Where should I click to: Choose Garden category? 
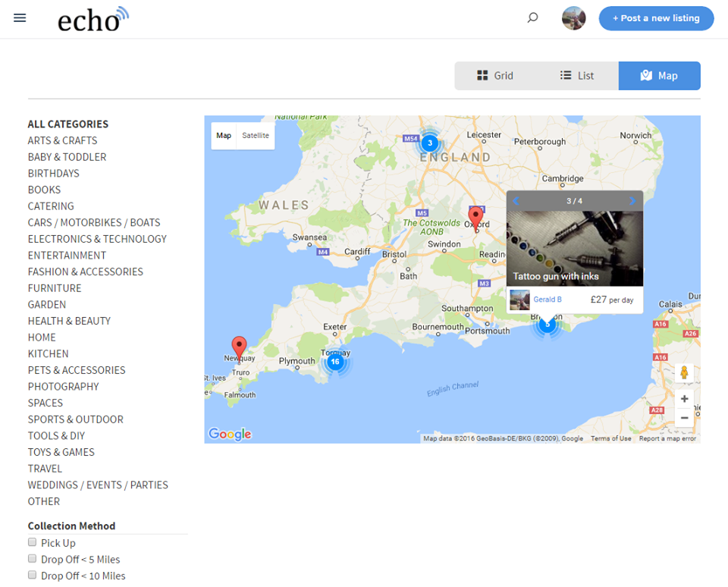pyautogui.click(x=47, y=305)
